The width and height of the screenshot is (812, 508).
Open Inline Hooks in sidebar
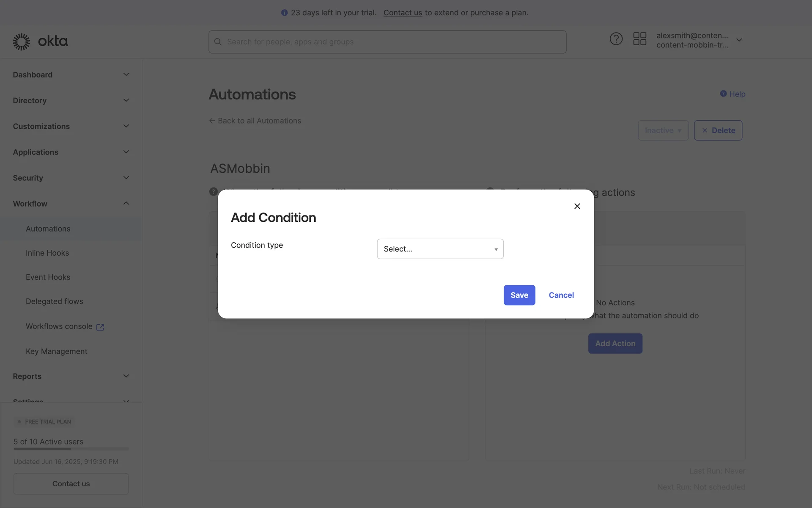pos(47,253)
